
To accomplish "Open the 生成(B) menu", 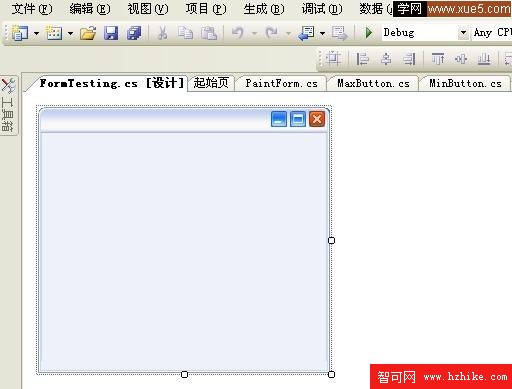I will 264,9.
